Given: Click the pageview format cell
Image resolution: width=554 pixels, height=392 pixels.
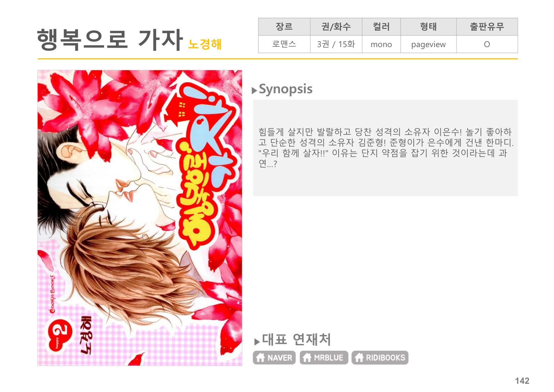Looking at the screenshot, I should pyautogui.click(x=428, y=44).
